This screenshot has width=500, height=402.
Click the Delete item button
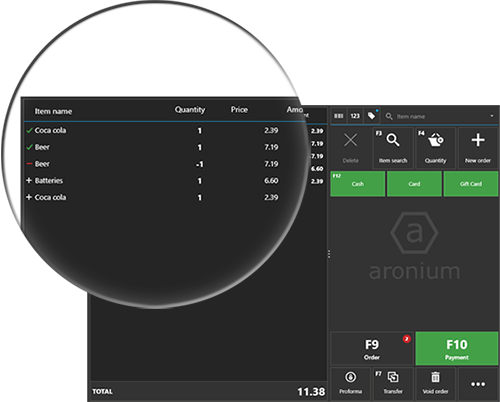pos(351,148)
